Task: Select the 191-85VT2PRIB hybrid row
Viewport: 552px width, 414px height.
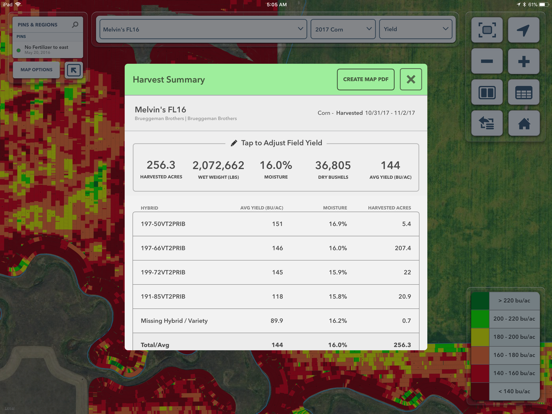Action: 276,297
